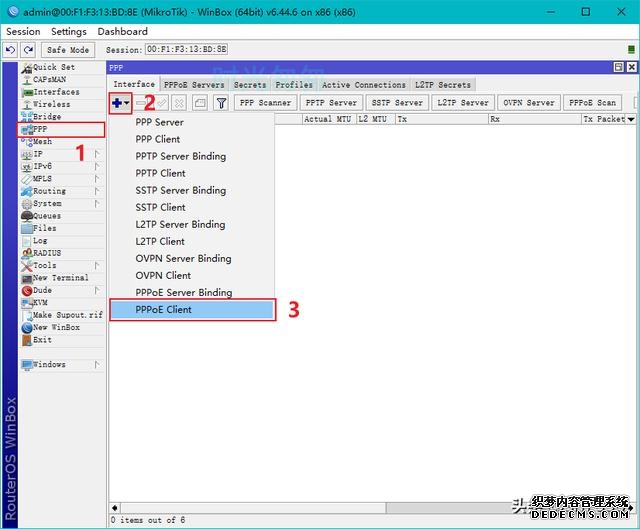Expand the IP submenu
This screenshot has width=640, height=529.
(62, 154)
